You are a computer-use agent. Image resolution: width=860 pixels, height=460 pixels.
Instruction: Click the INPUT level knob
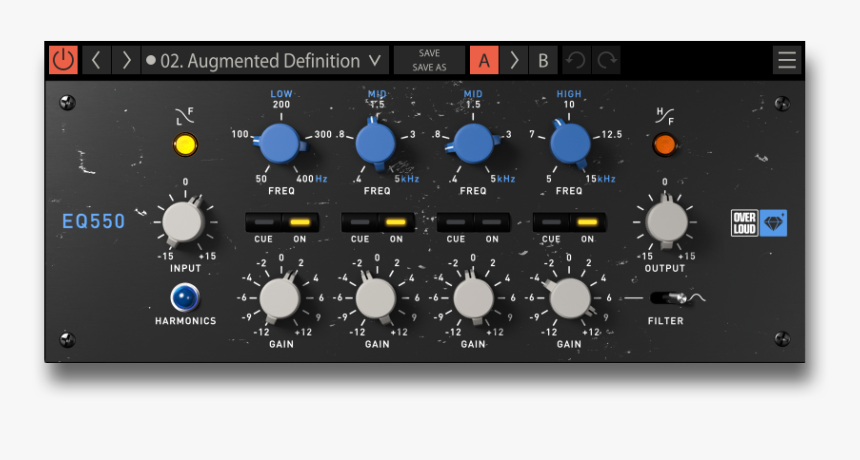tap(184, 222)
